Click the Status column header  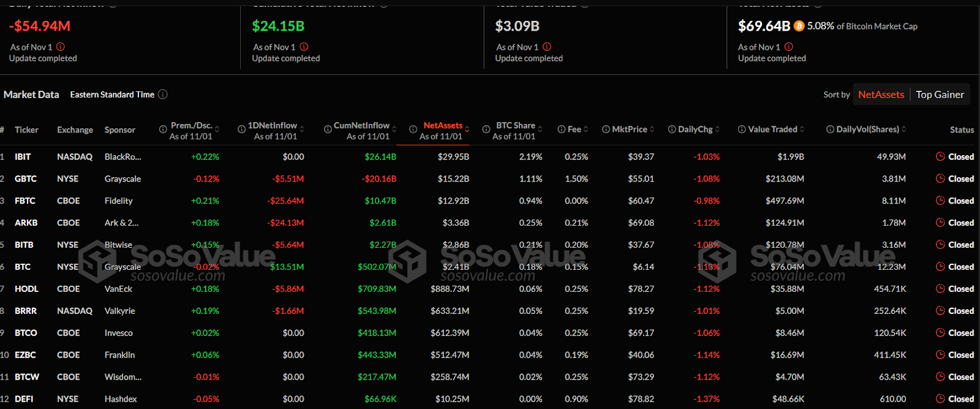click(x=962, y=130)
